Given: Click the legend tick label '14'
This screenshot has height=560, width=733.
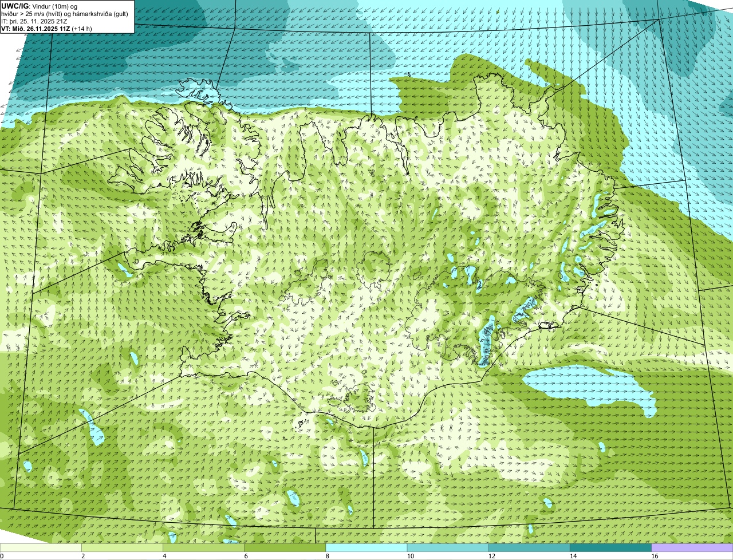Looking at the screenshot, I should coord(573,556).
